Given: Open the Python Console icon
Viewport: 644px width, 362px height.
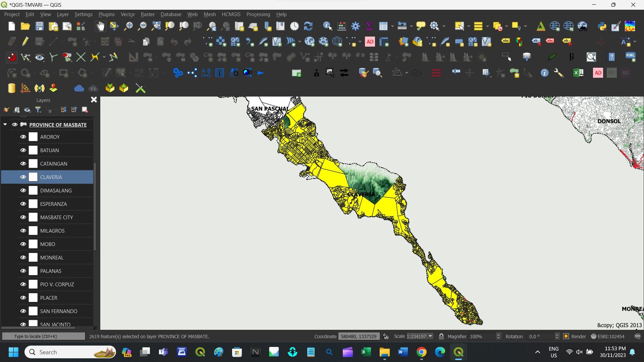Looking at the screenshot, I should (602, 26).
